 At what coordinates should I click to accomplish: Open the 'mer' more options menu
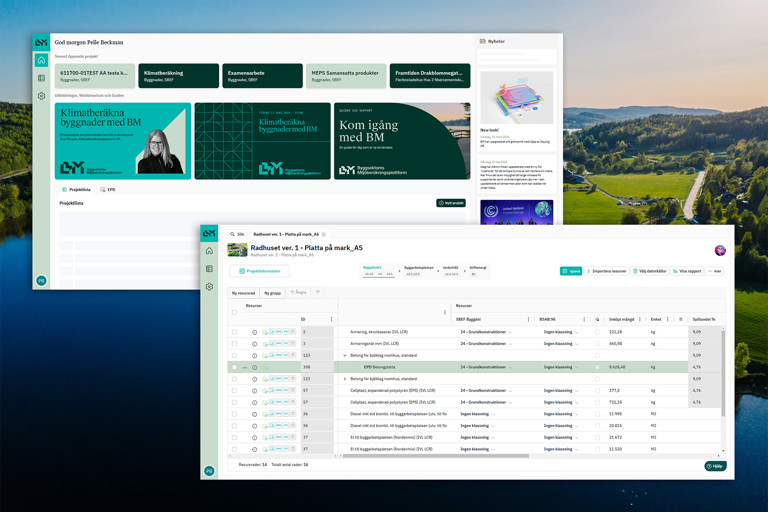click(x=714, y=271)
